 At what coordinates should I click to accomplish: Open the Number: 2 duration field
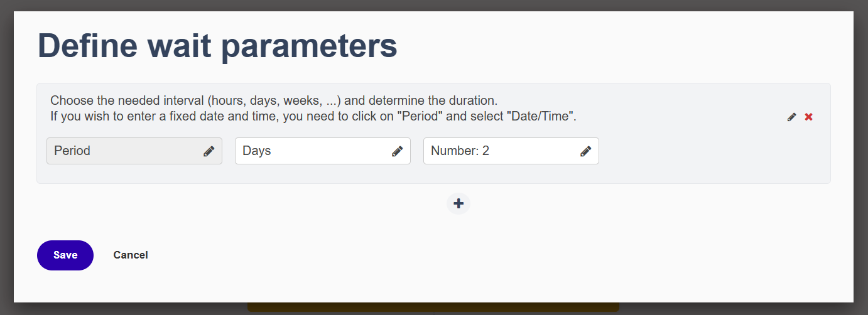511,151
